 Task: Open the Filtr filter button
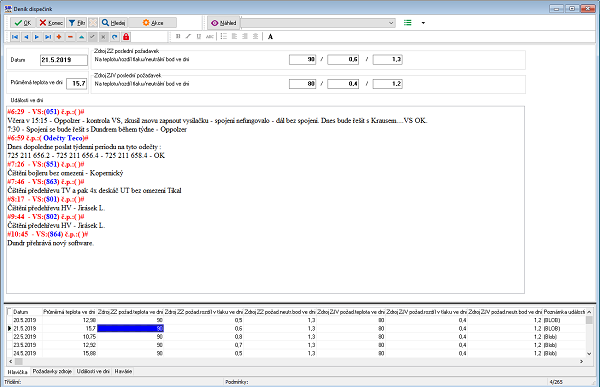pos(77,23)
